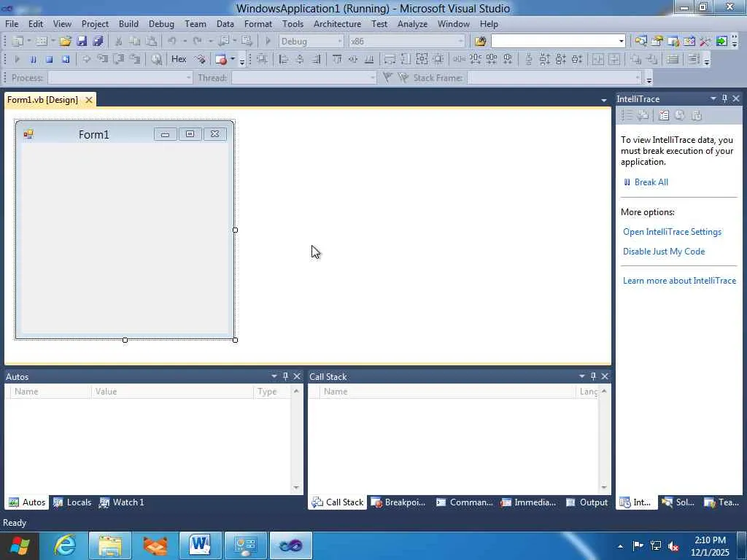Open the Debug configuration dropdown
Screen dimensions: 747x560
pos(340,42)
